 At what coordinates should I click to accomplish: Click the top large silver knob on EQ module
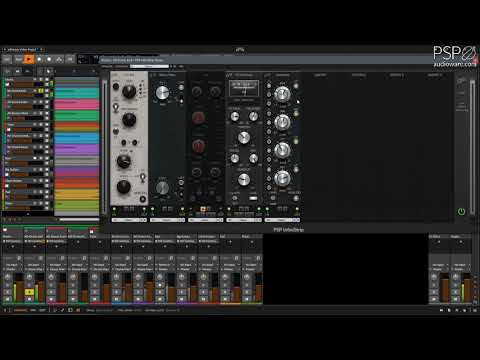pyautogui.click(x=282, y=94)
